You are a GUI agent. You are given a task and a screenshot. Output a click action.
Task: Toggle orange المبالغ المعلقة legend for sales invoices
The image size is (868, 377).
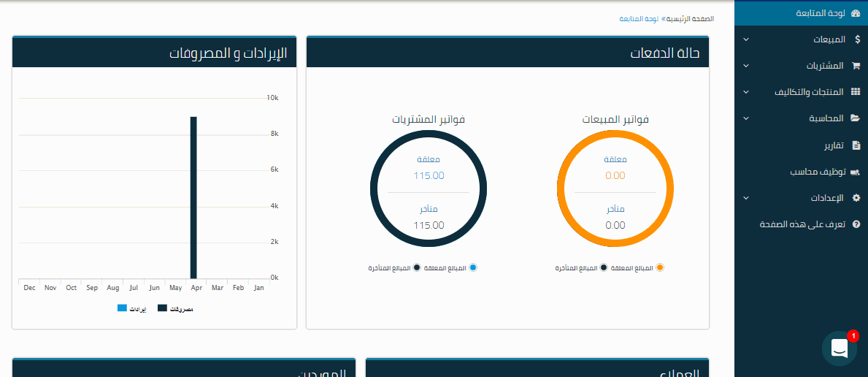pyautogui.click(x=660, y=268)
